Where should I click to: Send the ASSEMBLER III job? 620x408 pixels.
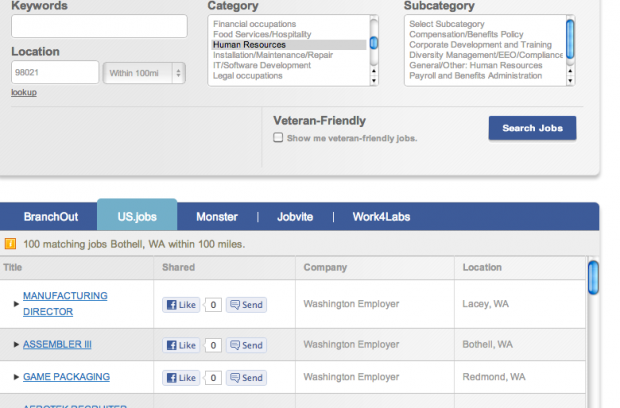pyautogui.click(x=246, y=345)
